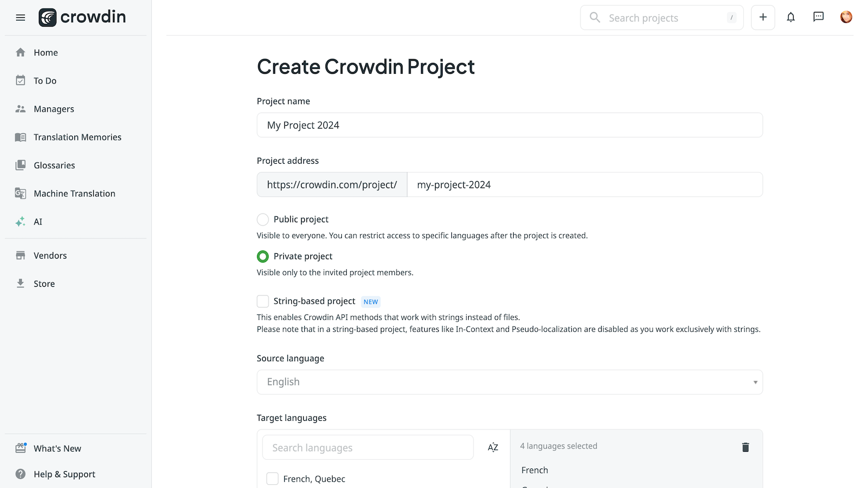Open Help & Support link
The width and height of the screenshot is (868, 488).
coord(64,474)
